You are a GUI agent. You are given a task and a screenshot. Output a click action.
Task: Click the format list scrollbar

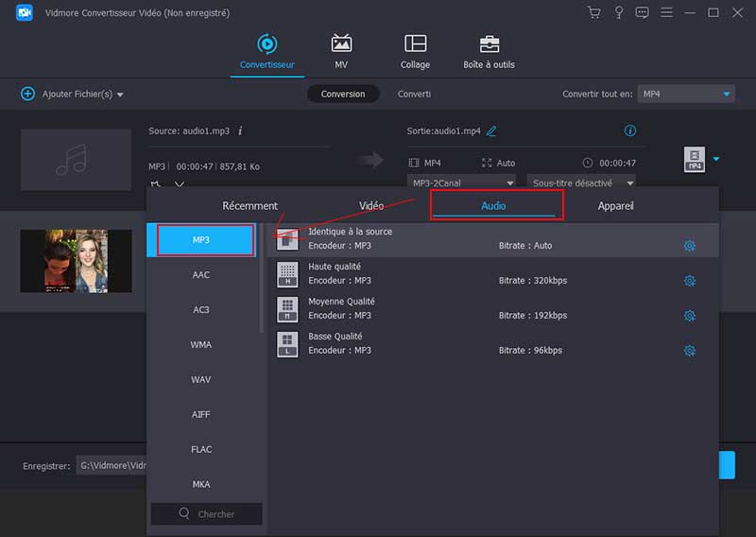click(262, 278)
